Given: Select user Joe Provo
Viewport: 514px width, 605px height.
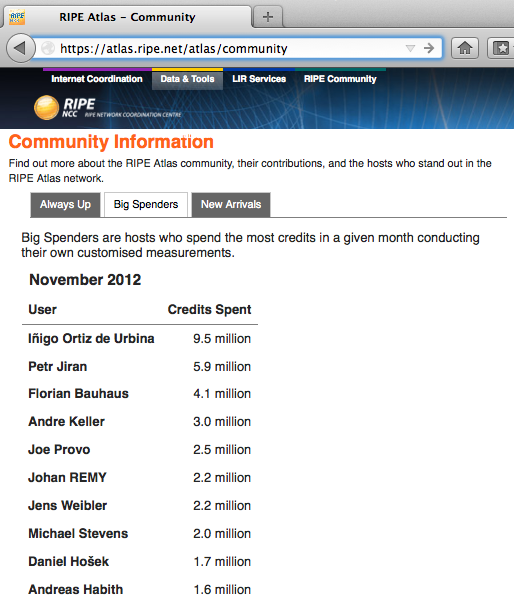Looking at the screenshot, I should (x=59, y=450).
